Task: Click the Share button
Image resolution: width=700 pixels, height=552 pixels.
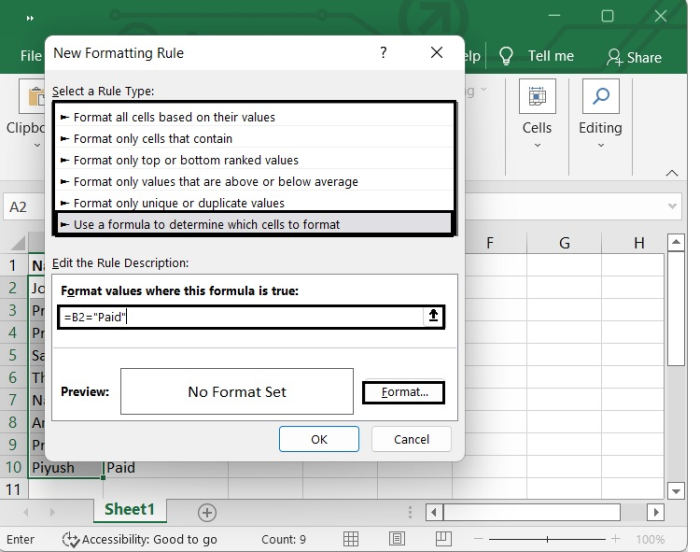Action: tap(634, 57)
